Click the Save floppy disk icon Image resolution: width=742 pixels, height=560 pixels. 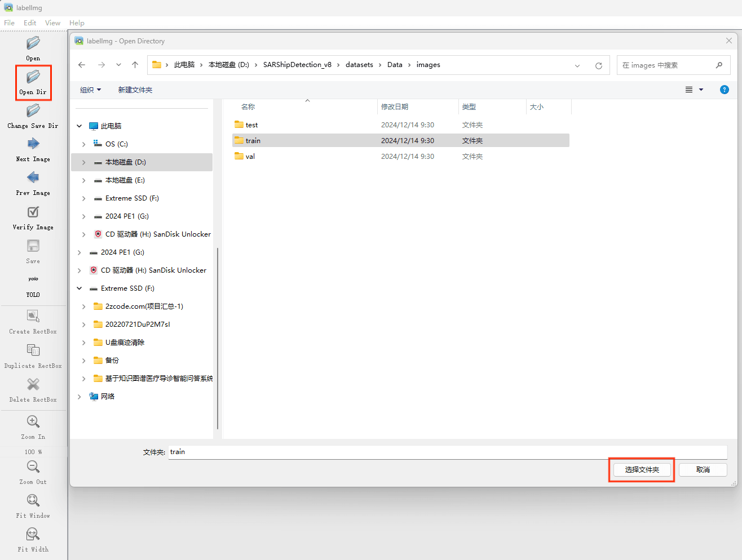(x=33, y=246)
